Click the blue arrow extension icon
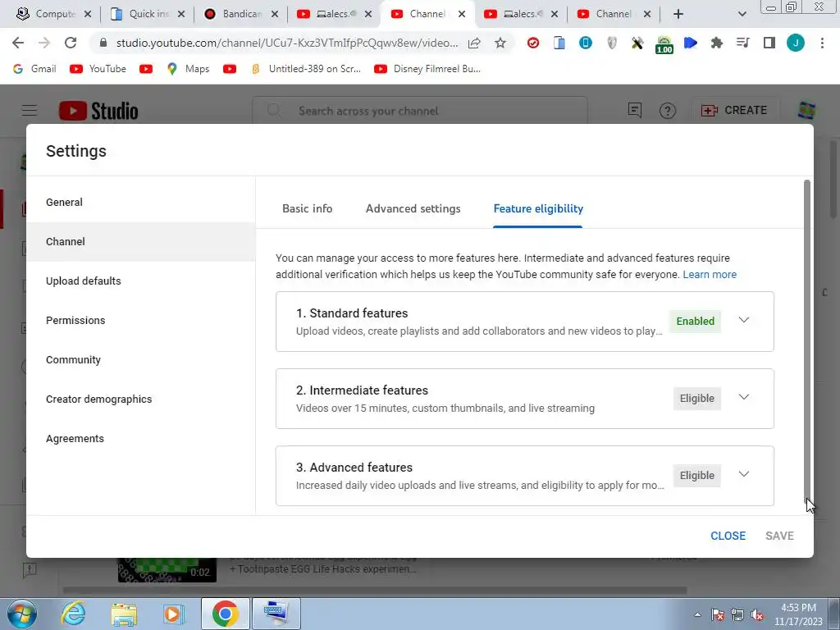 click(691, 43)
